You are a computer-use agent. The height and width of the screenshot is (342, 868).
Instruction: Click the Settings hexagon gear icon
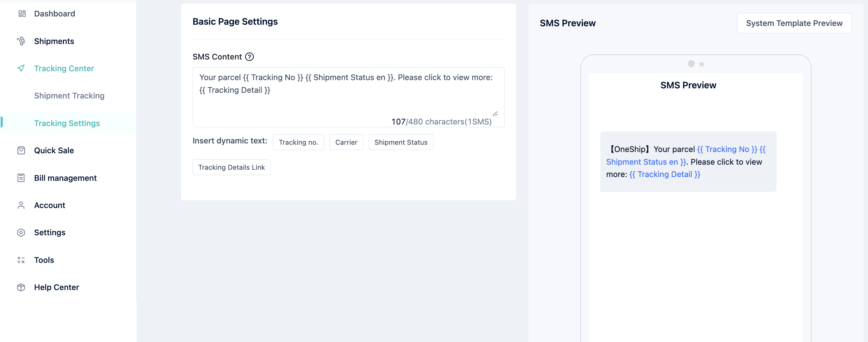[x=21, y=233]
